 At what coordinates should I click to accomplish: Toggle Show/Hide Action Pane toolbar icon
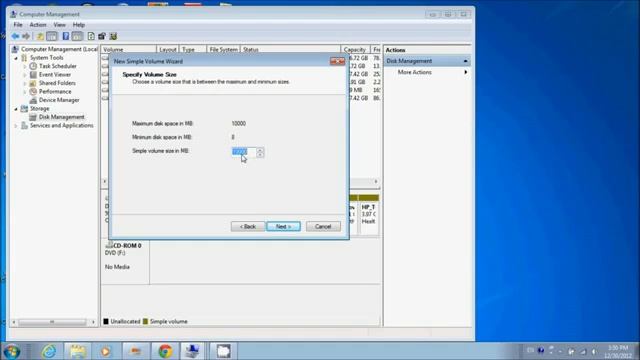77,36
